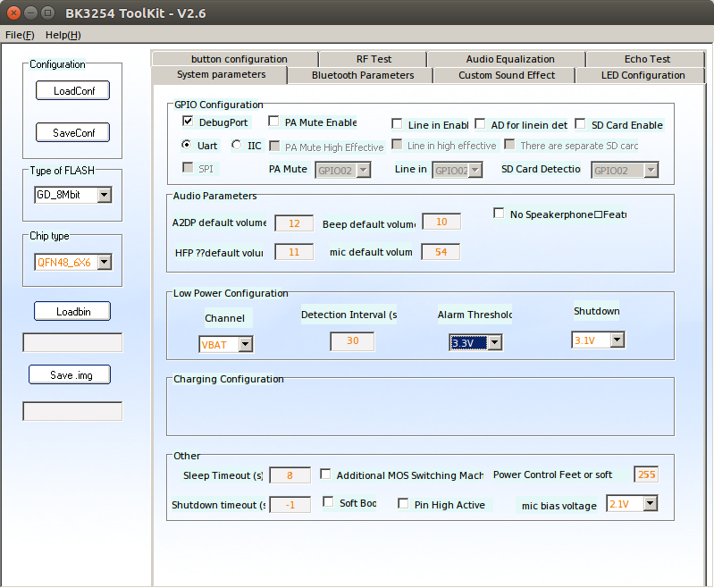Enable the Pin High Active checkbox
The width and height of the screenshot is (714, 588).
403,503
